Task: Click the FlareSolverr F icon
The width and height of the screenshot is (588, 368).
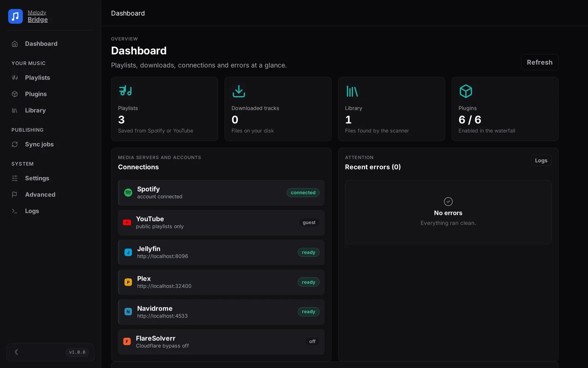Action: point(127,342)
